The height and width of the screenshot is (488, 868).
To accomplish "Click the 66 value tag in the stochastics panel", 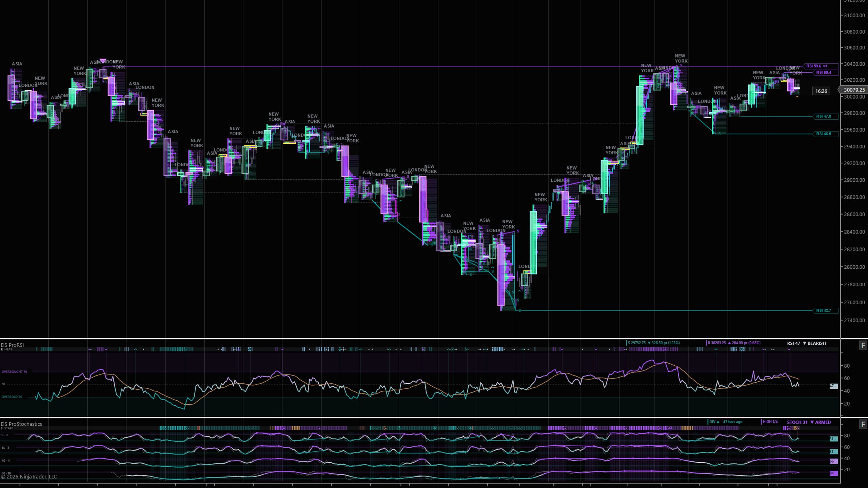I will (x=833, y=461).
